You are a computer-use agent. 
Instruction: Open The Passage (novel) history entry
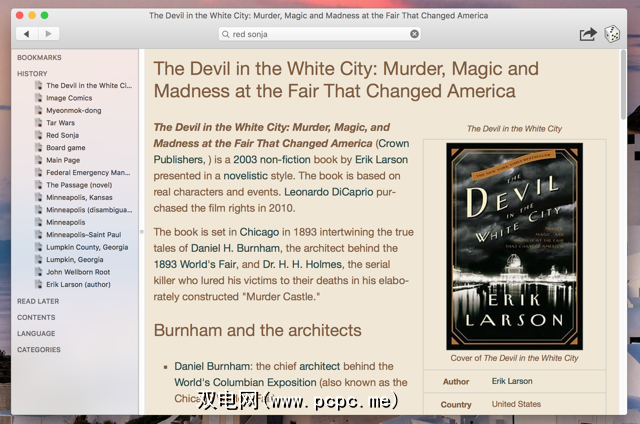coord(79,185)
